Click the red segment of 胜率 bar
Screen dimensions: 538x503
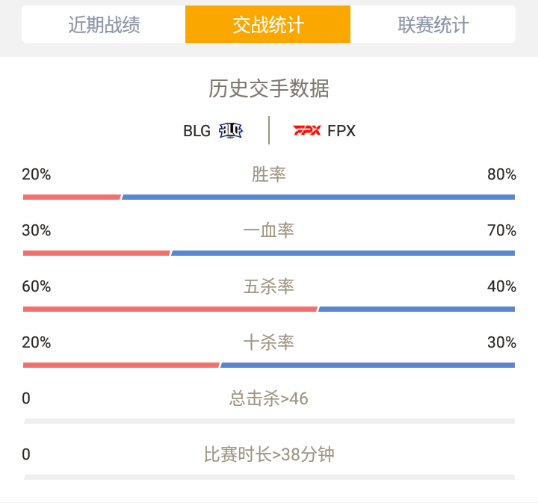click(72, 197)
